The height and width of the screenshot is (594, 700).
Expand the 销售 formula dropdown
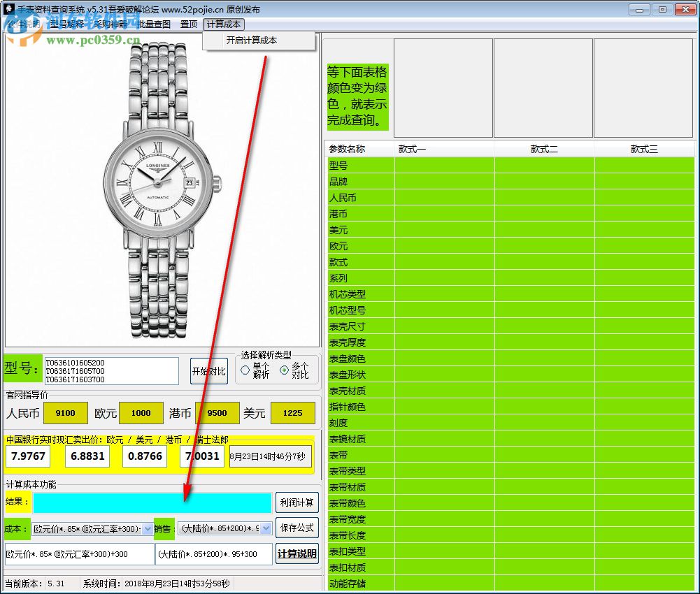coord(266,528)
